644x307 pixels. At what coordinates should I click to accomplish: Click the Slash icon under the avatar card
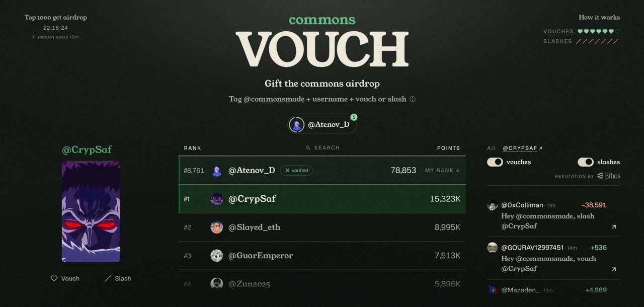pyautogui.click(x=108, y=278)
